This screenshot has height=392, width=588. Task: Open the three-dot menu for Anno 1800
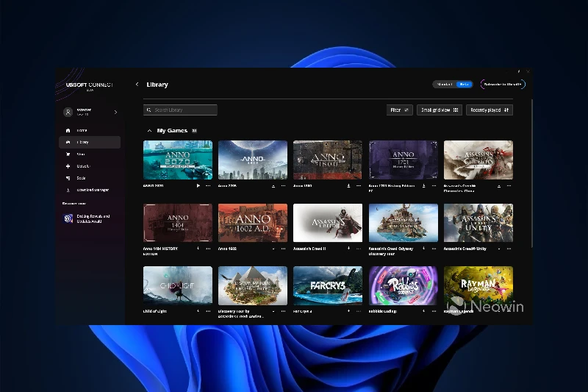coord(358,186)
